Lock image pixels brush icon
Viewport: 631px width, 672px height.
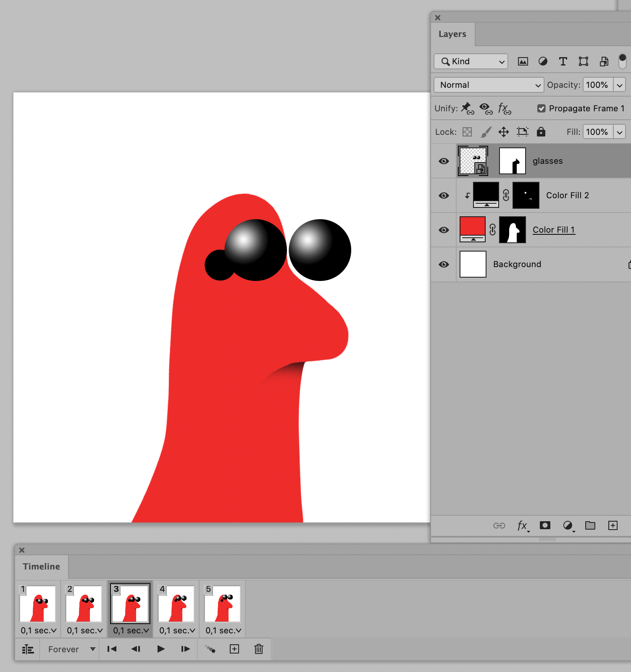tap(486, 132)
